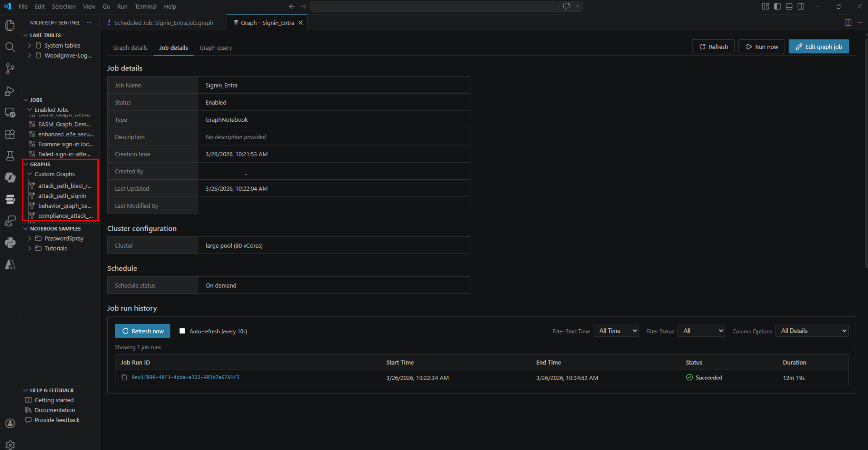Open the Filter Start Time dropdown
Screen dimensions: 868x450
click(x=616, y=331)
